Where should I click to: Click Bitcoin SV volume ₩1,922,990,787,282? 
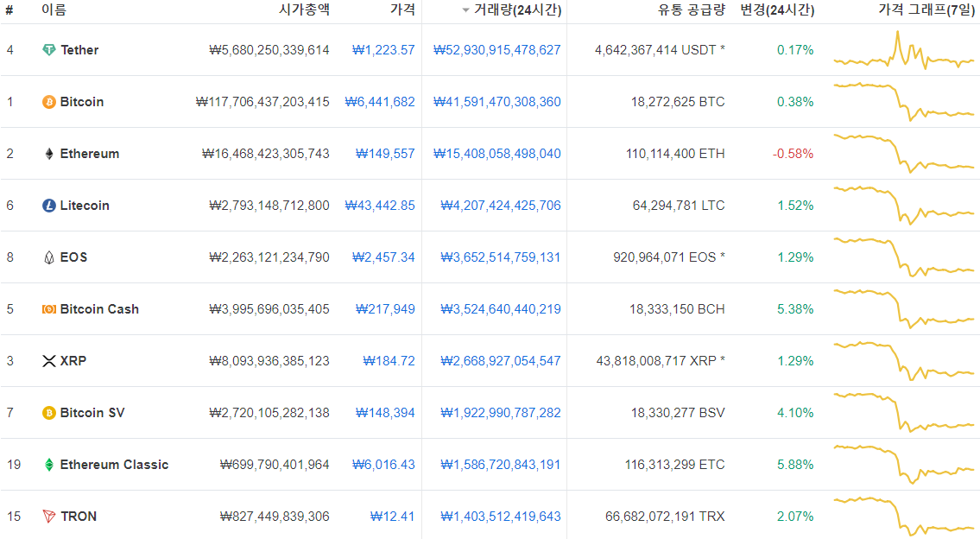[501, 413]
